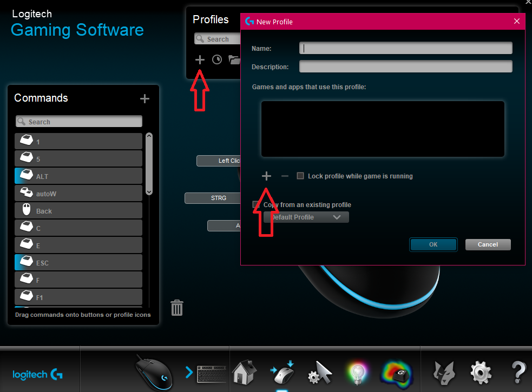Add a game to this profile
This screenshot has height=392, width=532.
266,176
